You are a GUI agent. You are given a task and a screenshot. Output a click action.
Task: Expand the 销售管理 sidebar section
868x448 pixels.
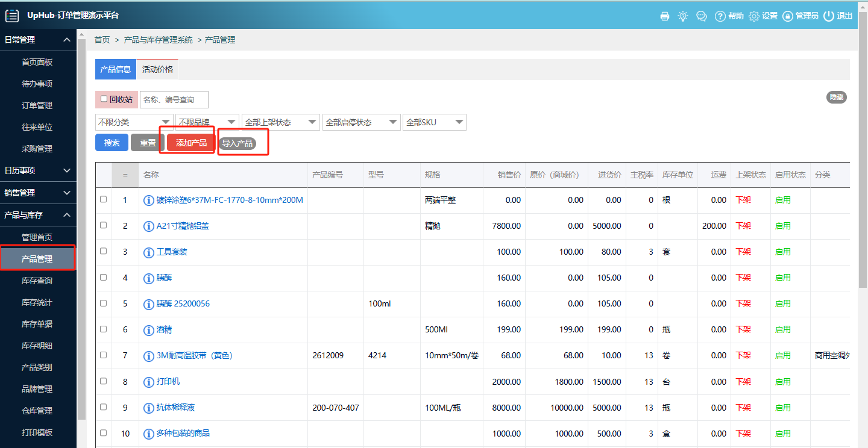point(38,193)
